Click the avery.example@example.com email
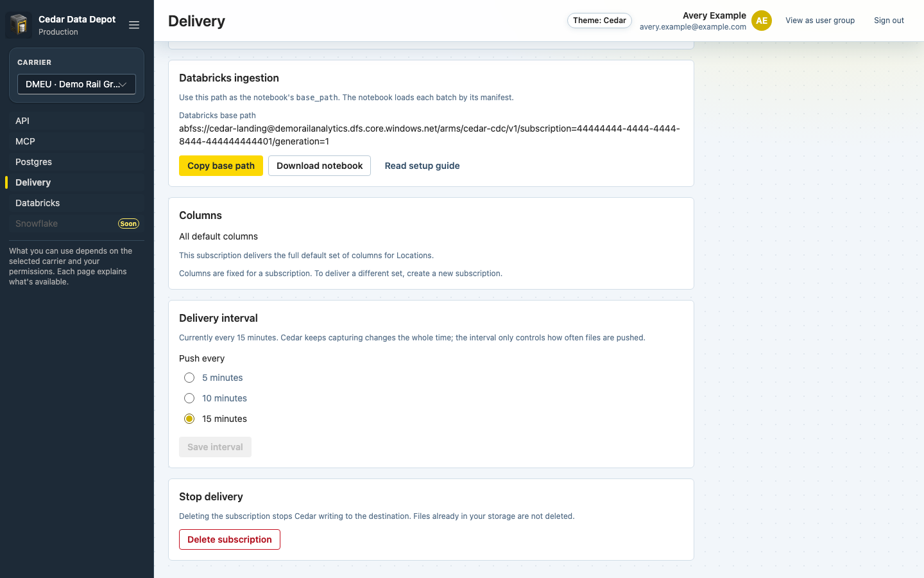The width and height of the screenshot is (924, 578). 693,27
